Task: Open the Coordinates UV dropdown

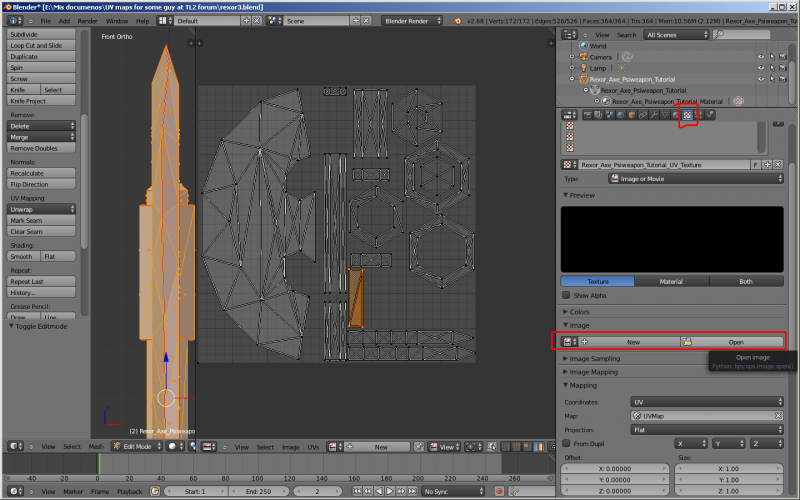Action: point(707,401)
